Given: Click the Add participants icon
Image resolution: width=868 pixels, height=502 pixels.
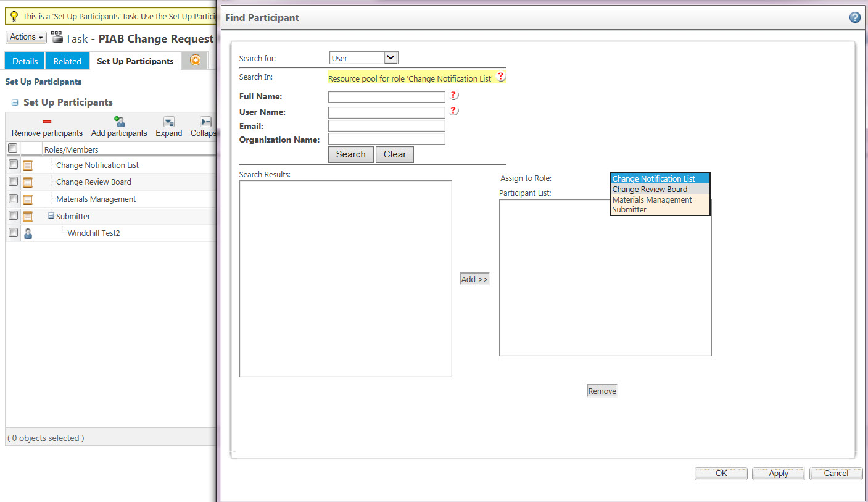Looking at the screenshot, I should (119, 122).
